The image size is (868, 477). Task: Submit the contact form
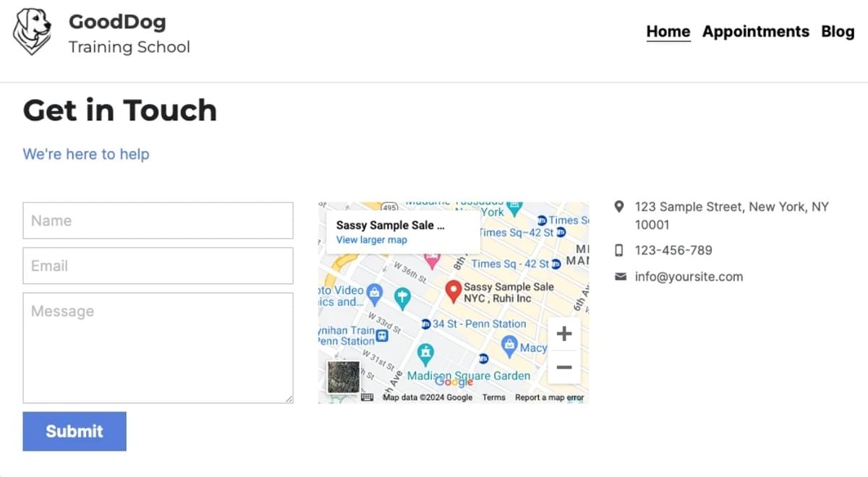(x=75, y=431)
